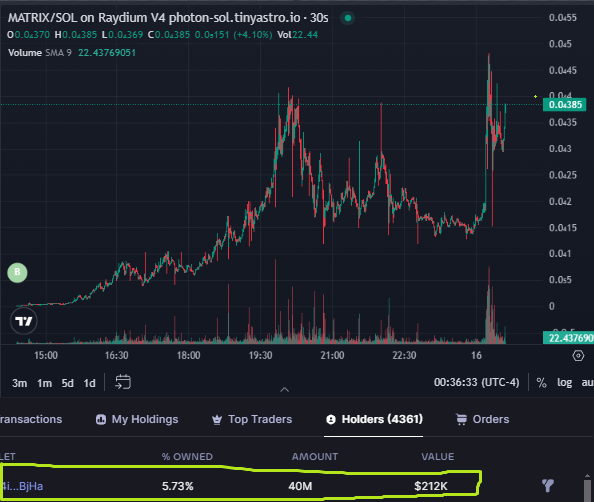Click current price label 0.0₄385
The image size is (594, 502).
[564, 105]
